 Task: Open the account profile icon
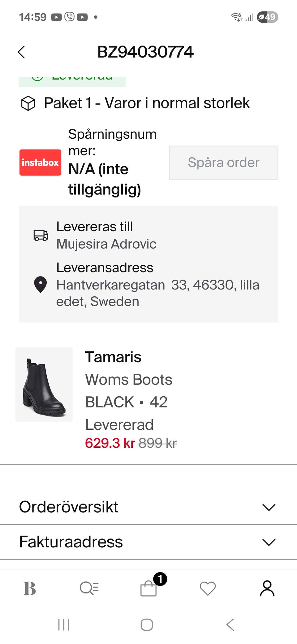pos(267,588)
